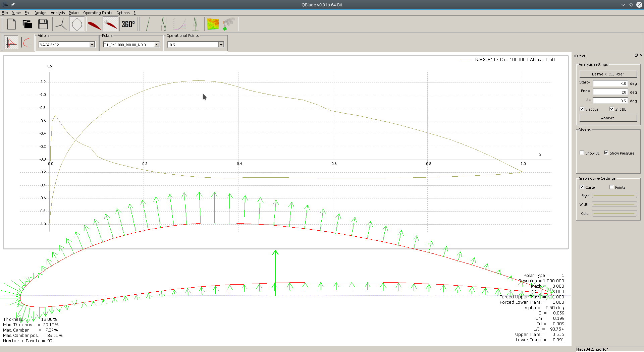This screenshot has width=644, height=352.
Task: Click the Start angle input field
Action: [610, 83]
